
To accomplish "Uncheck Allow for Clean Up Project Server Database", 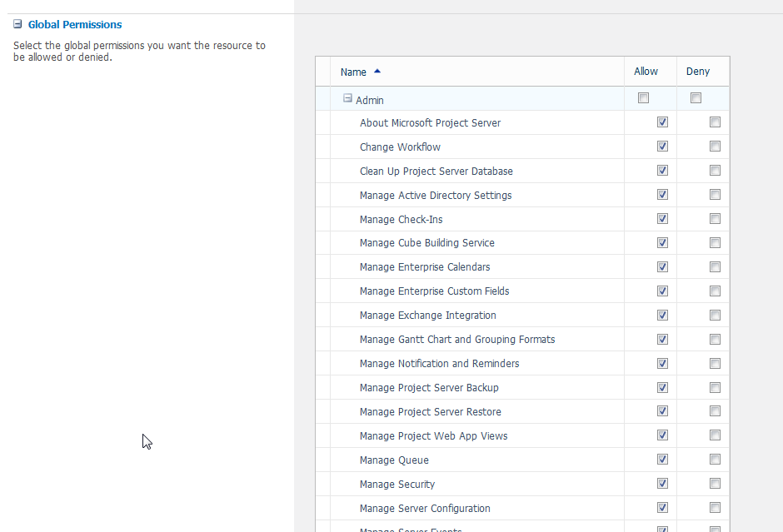I will tap(662, 171).
